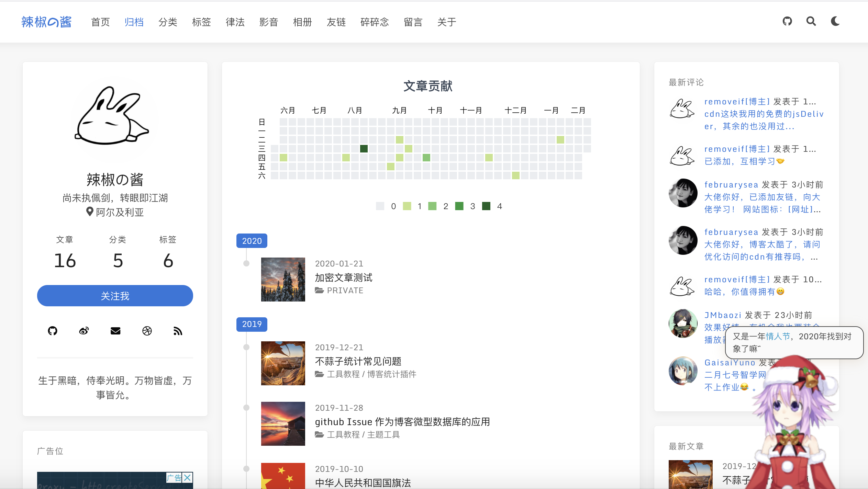Click legend swatch for level 1
The image size is (868, 489).
tap(407, 206)
